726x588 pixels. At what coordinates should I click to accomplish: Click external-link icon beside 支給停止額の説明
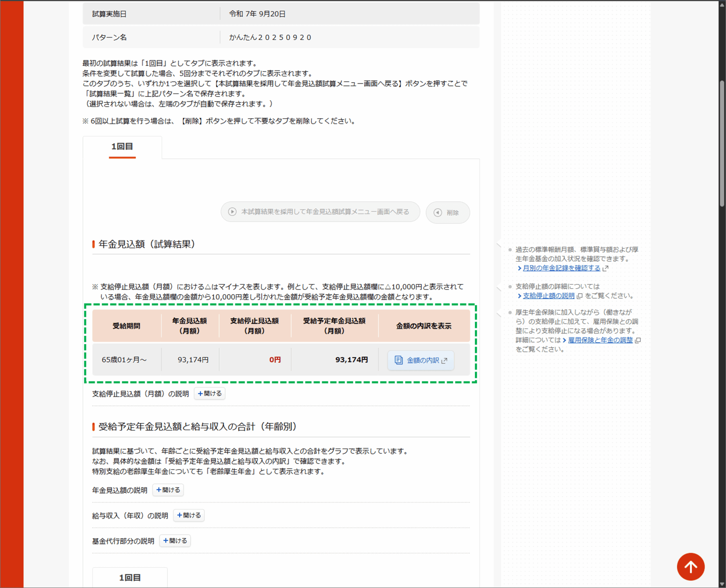[x=580, y=296]
